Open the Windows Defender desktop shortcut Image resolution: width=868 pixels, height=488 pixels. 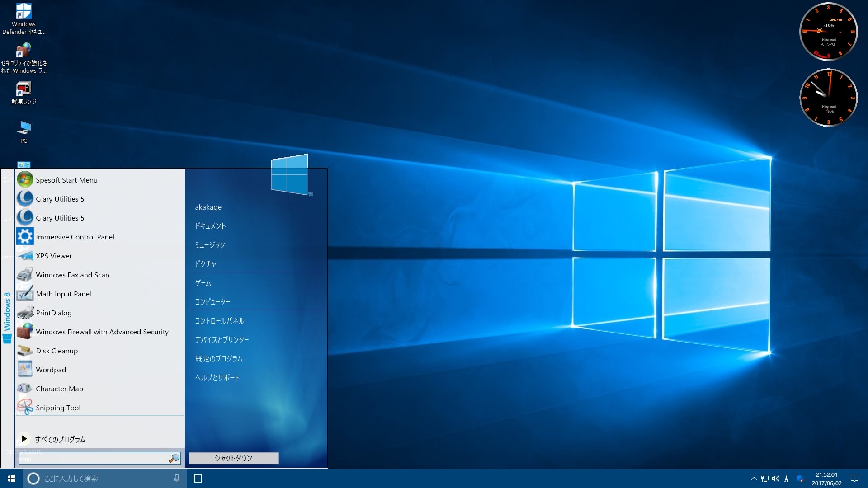24,19
